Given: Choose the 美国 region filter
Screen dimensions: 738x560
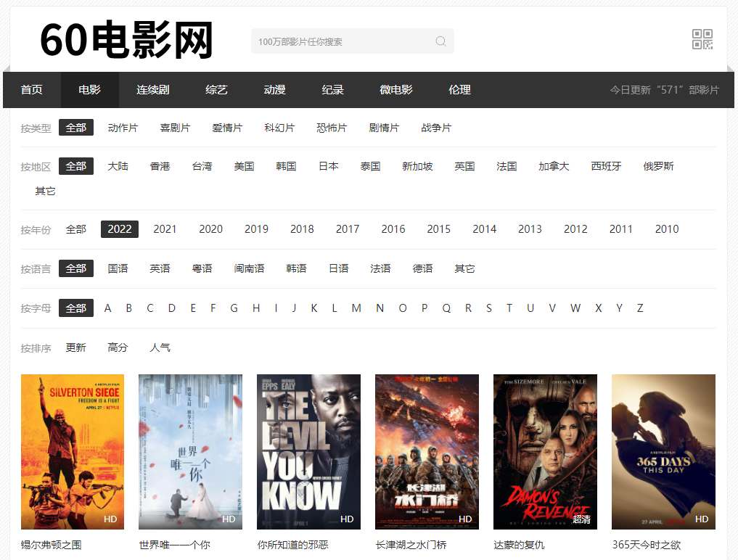Looking at the screenshot, I should (x=245, y=166).
